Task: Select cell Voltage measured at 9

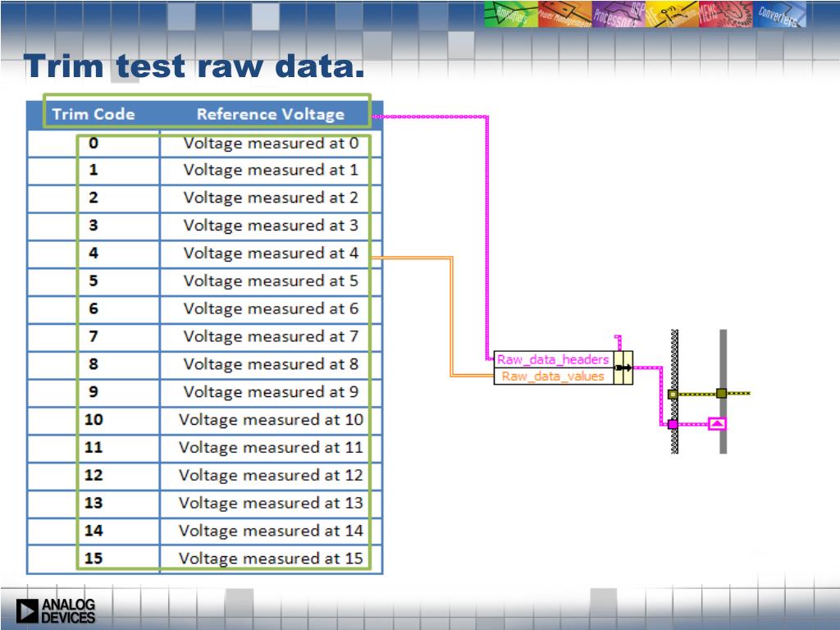Action: point(271,393)
